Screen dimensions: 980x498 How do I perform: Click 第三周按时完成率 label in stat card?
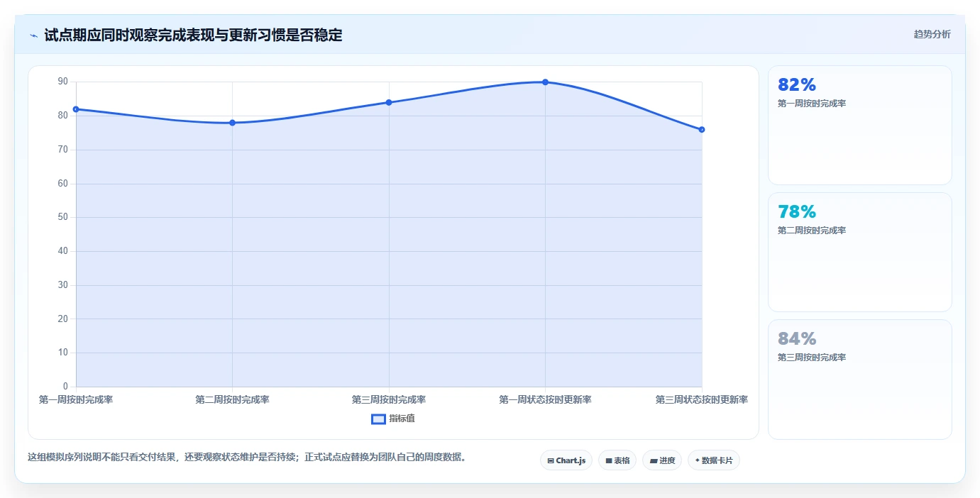point(812,358)
